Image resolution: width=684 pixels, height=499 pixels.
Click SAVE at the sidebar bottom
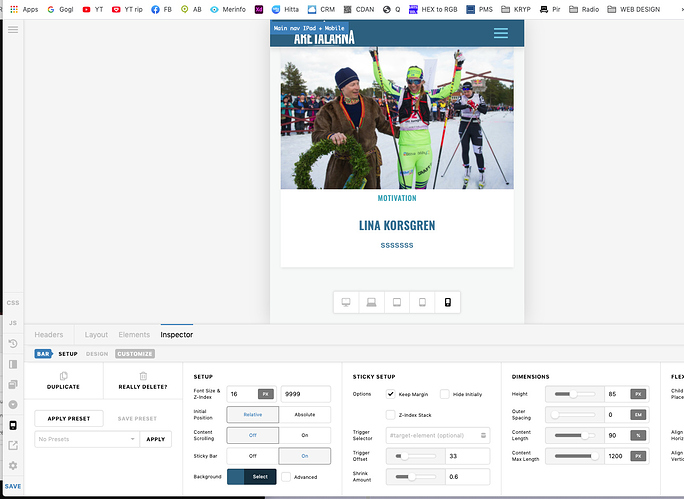point(13,486)
